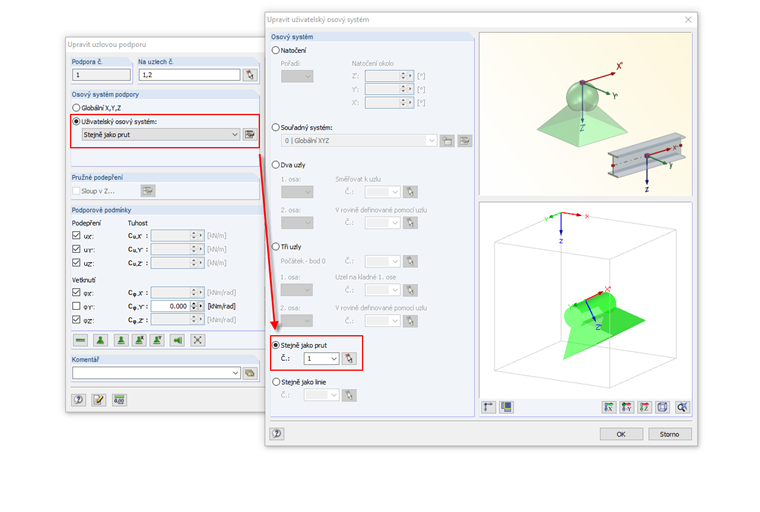Select the sliding X support icon
The width and height of the screenshot is (760, 512).
click(139, 340)
